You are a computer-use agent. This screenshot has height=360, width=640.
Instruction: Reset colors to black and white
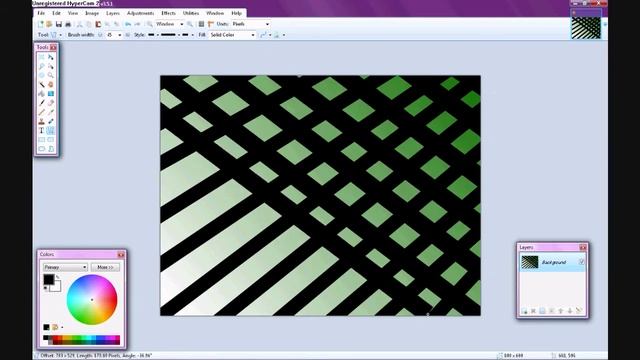[45, 288]
